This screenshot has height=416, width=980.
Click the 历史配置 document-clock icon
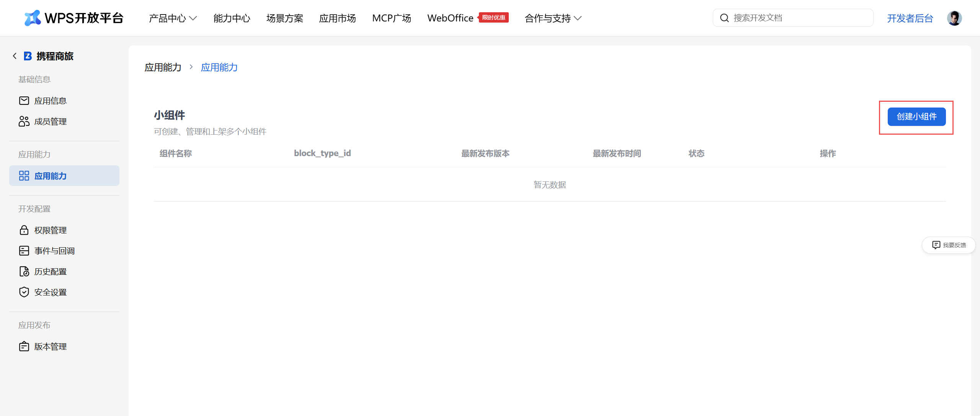tap(24, 271)
